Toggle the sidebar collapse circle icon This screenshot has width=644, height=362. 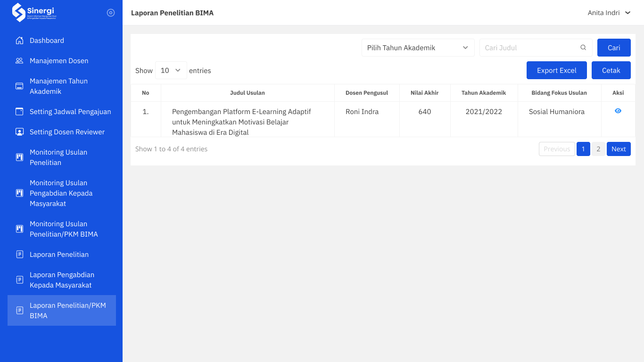click(111, 13)
